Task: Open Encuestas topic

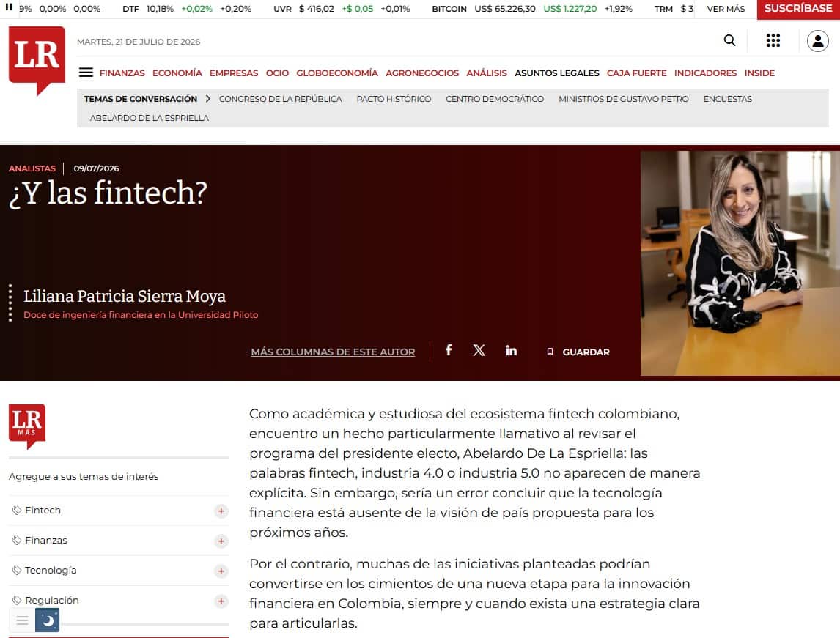Action: (728, 99)
